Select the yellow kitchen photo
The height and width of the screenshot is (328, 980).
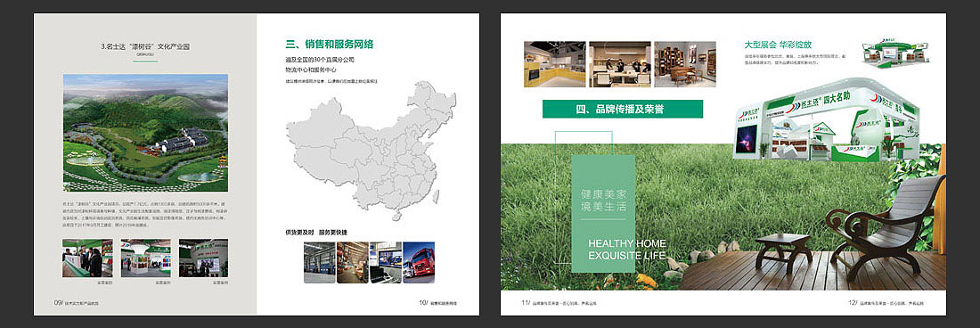coord(554,64)
